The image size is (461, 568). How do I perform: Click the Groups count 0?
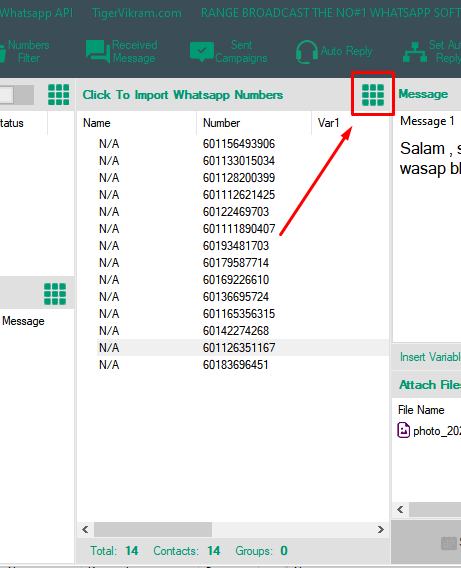284,551
